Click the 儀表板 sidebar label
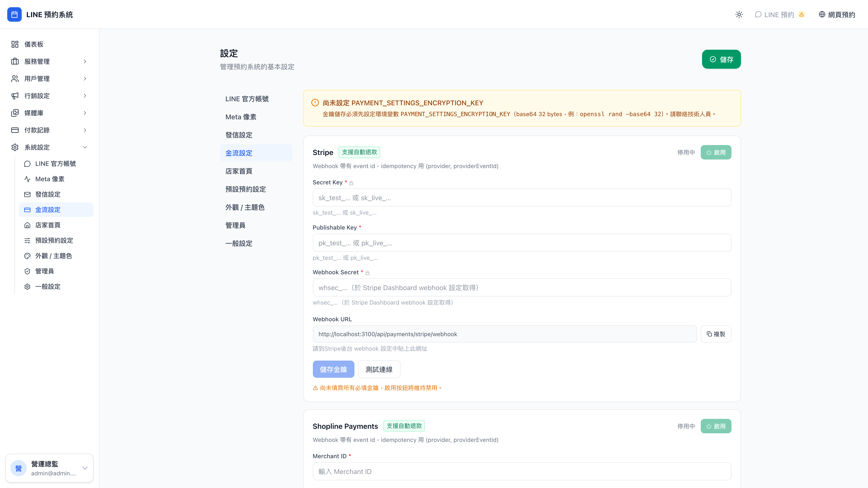The height and width of the screenshot is (488, 868). [x=34, y=44]
